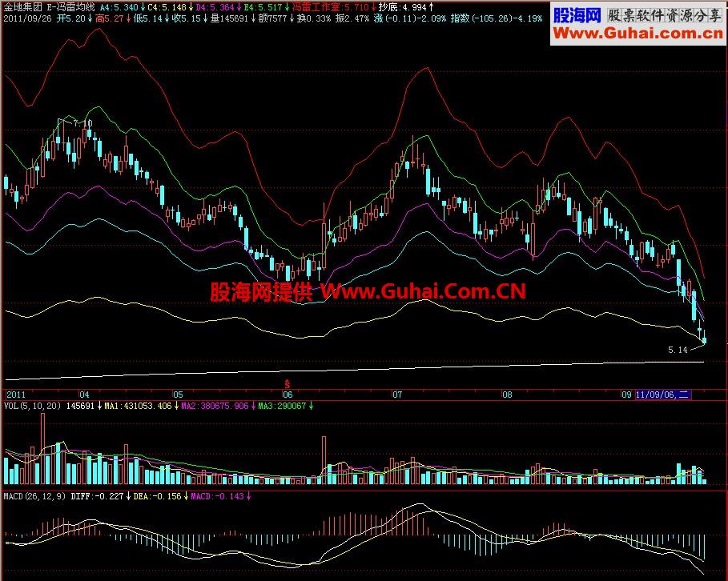The height and width of the screenshot is (581, 728).
Task: Select the 2011 label on the time axis
Action: tap(16, 395)
